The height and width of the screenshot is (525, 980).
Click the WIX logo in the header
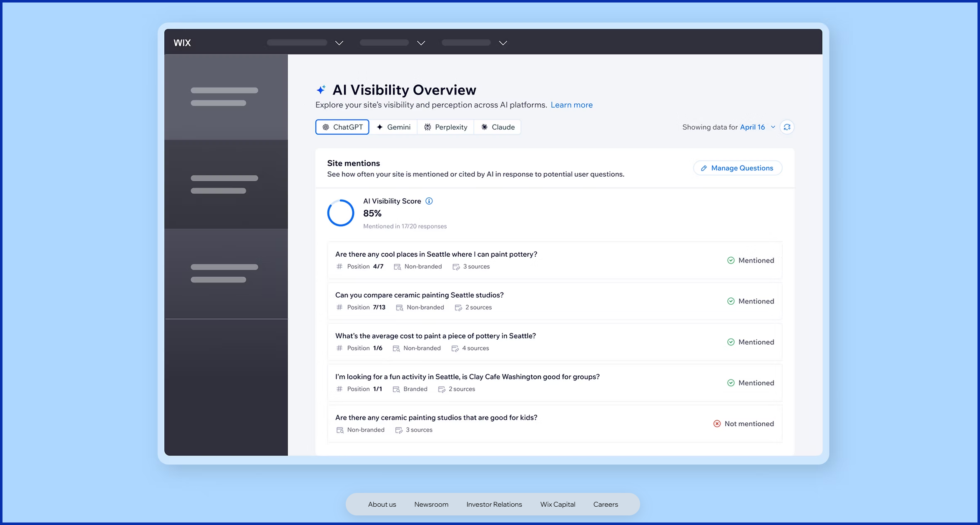click(x=182, y=42)
